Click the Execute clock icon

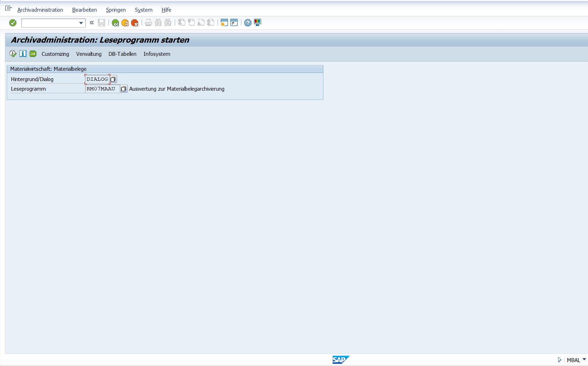[13, 54]
